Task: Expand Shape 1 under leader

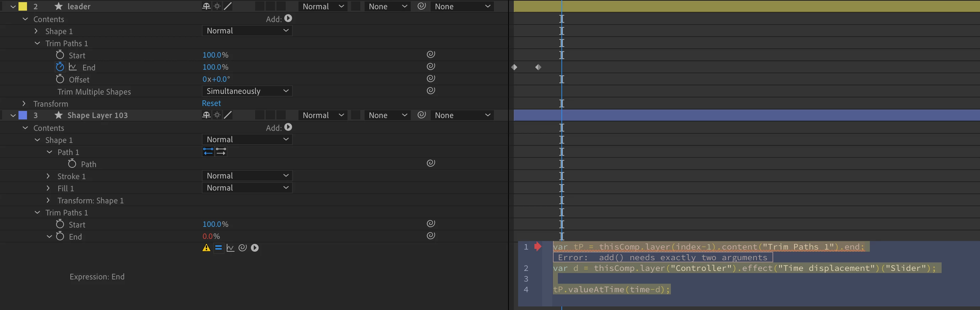Action: pyautogui.click(x=36, y=31)
